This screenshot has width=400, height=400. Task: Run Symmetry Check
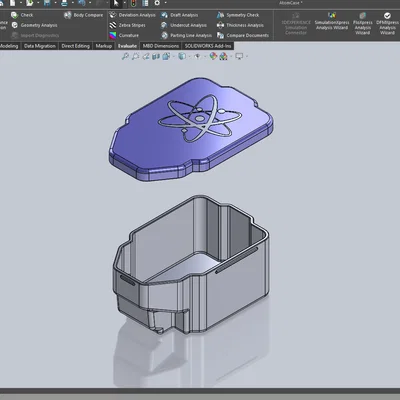[238, 15]
